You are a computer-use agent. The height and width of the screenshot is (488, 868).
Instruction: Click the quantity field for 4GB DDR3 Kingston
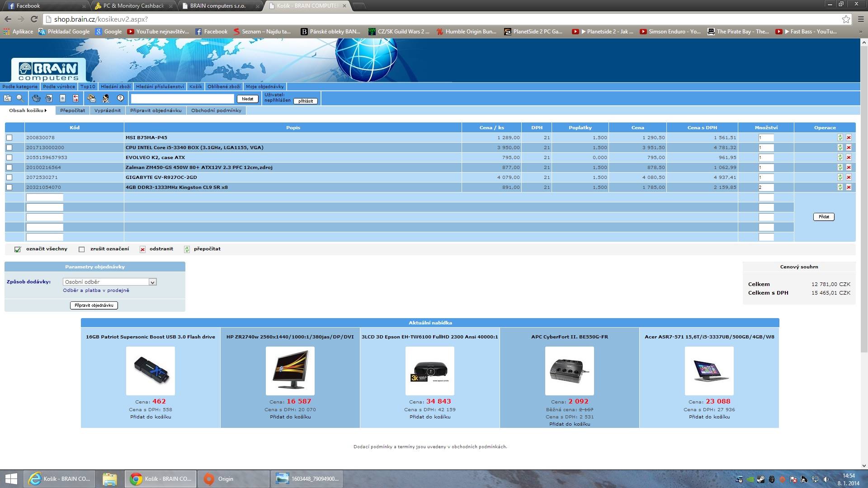coord(766,188)
